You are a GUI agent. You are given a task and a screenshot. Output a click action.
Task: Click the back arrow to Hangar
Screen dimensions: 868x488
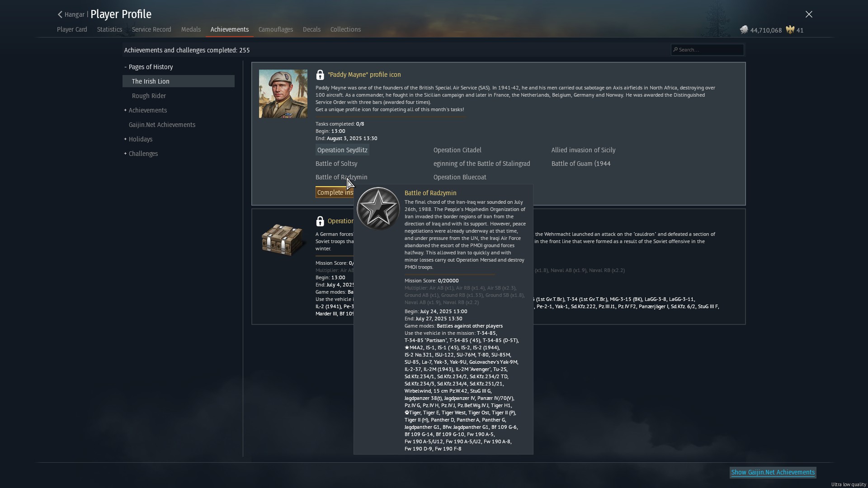pyautogui.click(x=60, y=14)
